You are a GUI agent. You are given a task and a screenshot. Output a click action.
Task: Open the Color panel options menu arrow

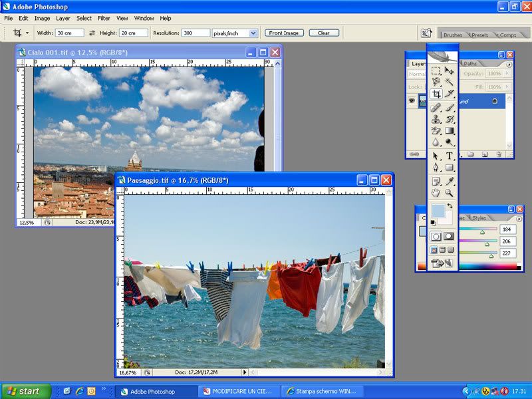click(519, 219)
